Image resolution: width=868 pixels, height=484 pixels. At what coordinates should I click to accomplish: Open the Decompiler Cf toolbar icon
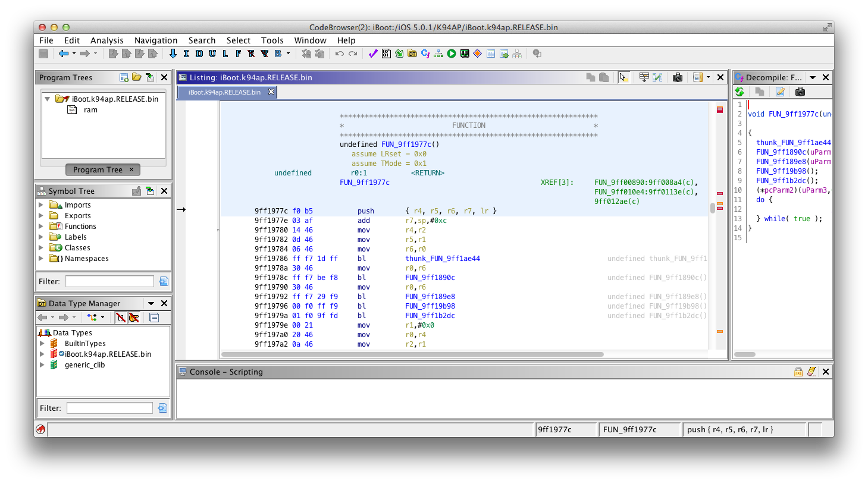coord(425,54)
